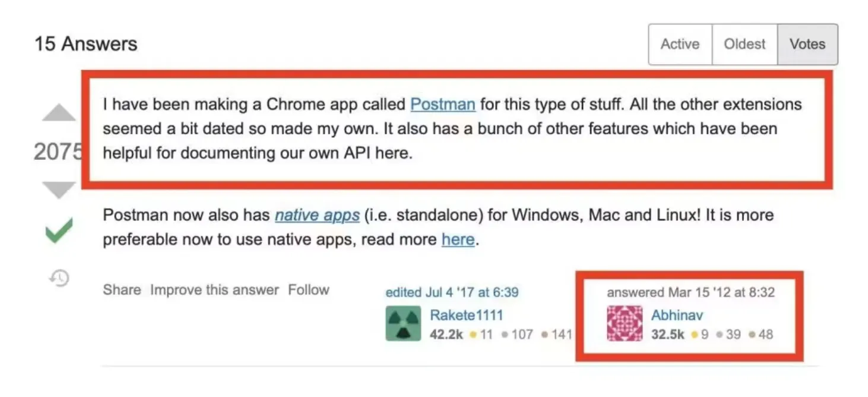
Task: Click Abhinav's pink avatar image
Action: coord(625,323)
